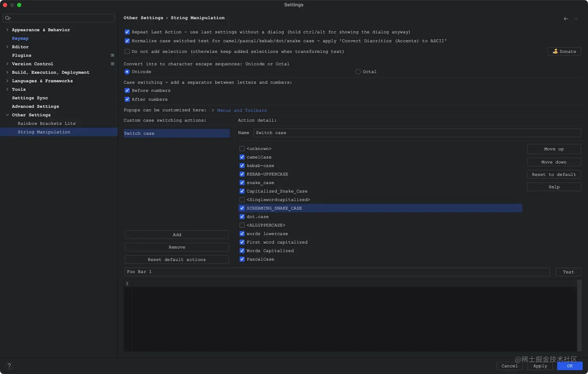Click the Donate button
The image size is (588, 374).
pos(564,51)
